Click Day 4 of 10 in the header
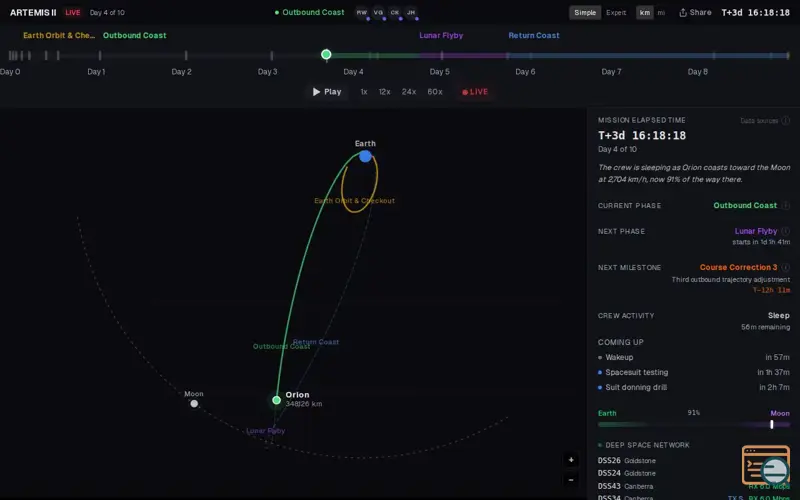The image size is (800, 500). pos(107,13)
